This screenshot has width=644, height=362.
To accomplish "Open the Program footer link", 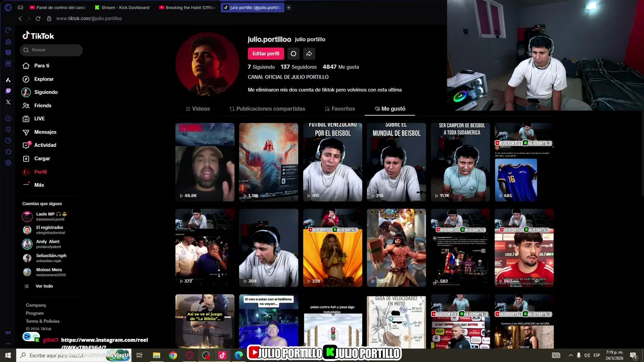I will 35,313.
